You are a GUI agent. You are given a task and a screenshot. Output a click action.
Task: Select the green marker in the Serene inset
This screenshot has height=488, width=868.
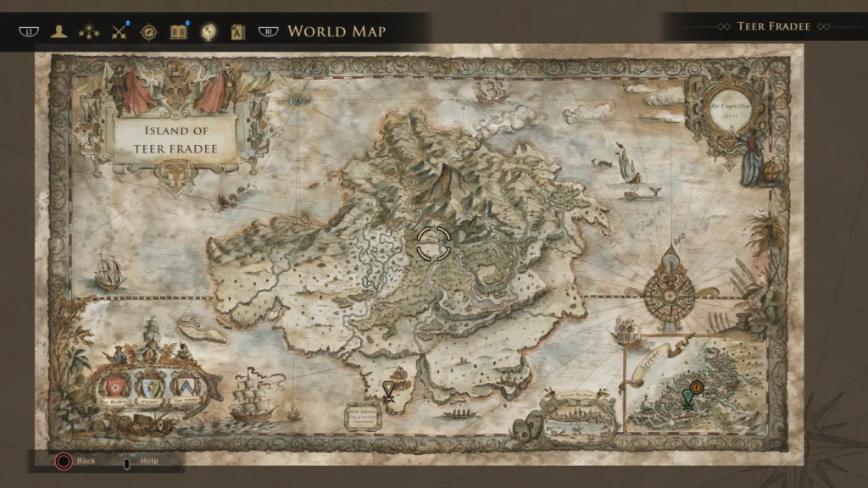(x=687, y=398)
